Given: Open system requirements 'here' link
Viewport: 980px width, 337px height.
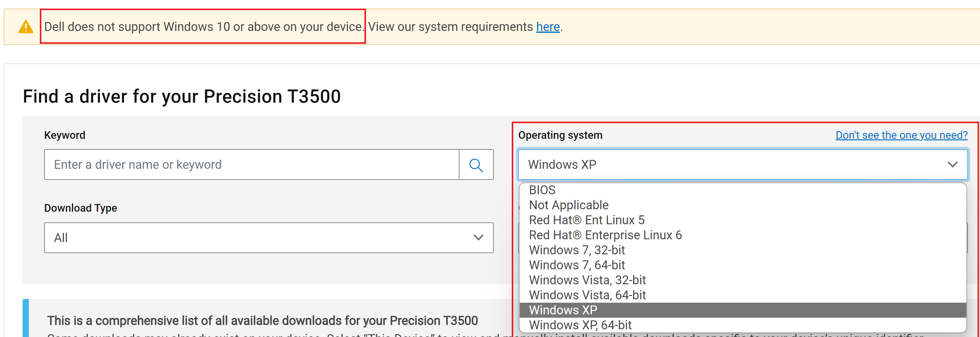Looking at the screenshot, I should click(x=548, y=27).
